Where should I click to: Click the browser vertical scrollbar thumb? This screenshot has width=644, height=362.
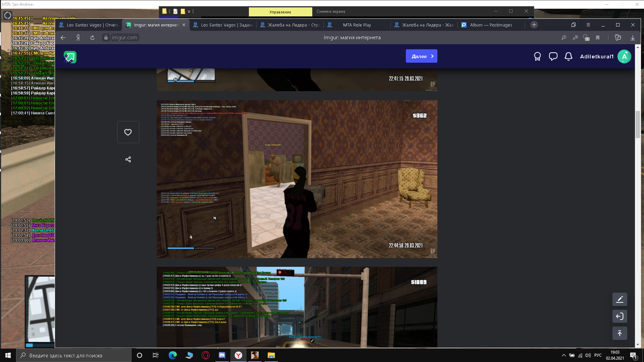[638, 124]
